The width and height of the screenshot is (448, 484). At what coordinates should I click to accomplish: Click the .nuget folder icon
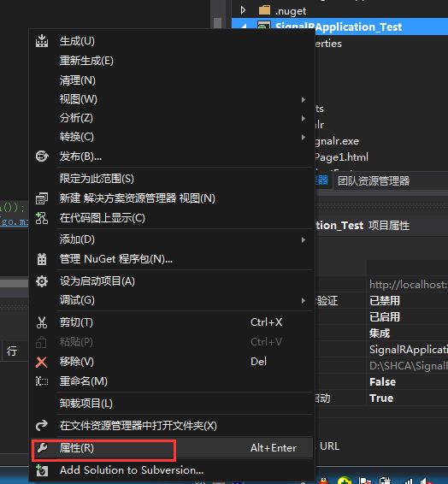point(264,10)
